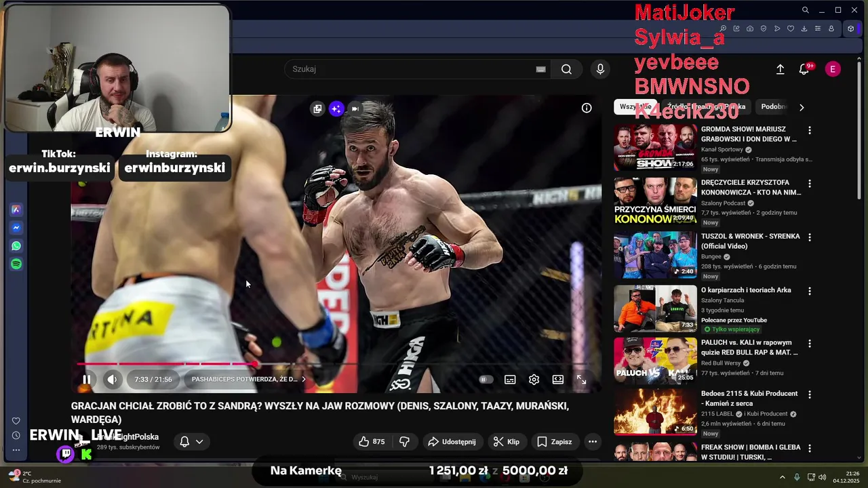The image size is (868, 488).
Task: Open GROMDA SHOW video thumbnail
Action: (x=655, y=147)
